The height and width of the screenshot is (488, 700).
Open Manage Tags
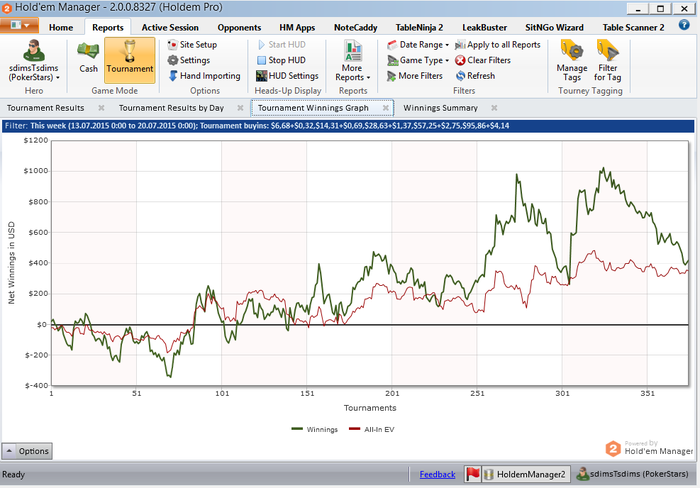[572, 61]
